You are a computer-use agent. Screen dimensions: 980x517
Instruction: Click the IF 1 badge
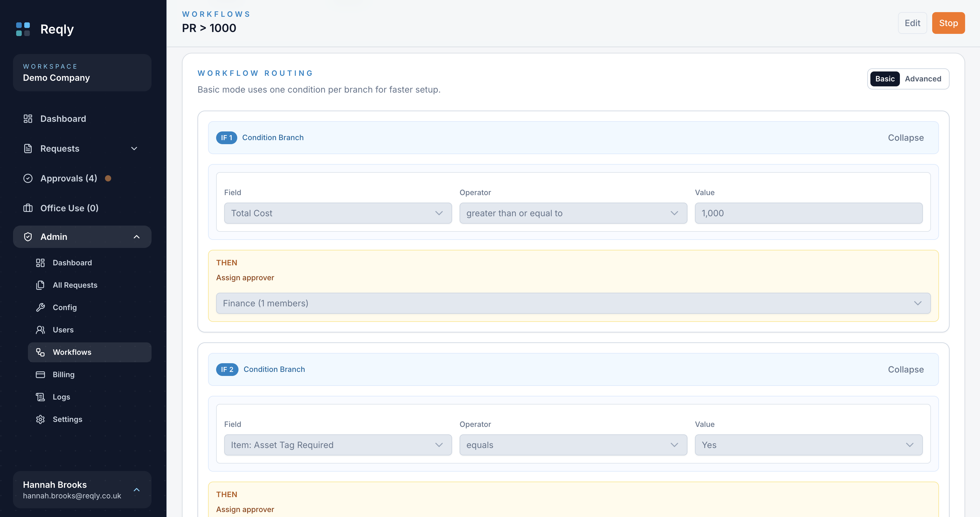(x=226, y=138)
